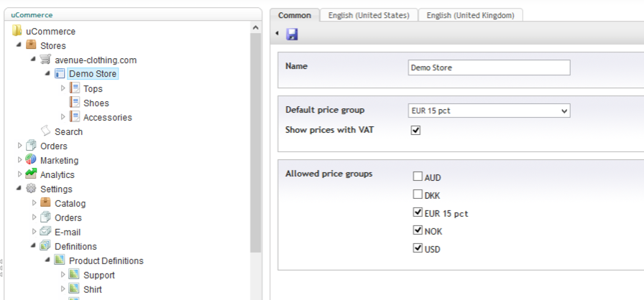
Task: Click the Demo Store catalog icon
Action: (60, 74)
